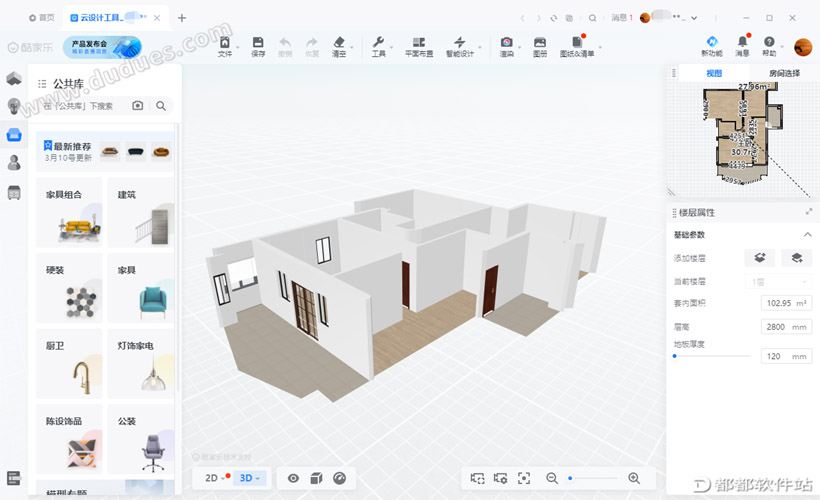Open the dropdown arrow beside 渲染
820x500 pixels.
[519, 48]
